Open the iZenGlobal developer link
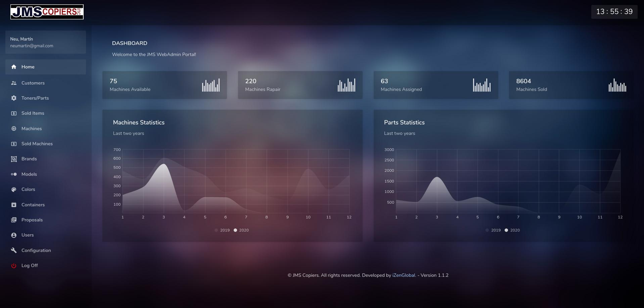Viewport: 644px width, 308px height. 404,275
